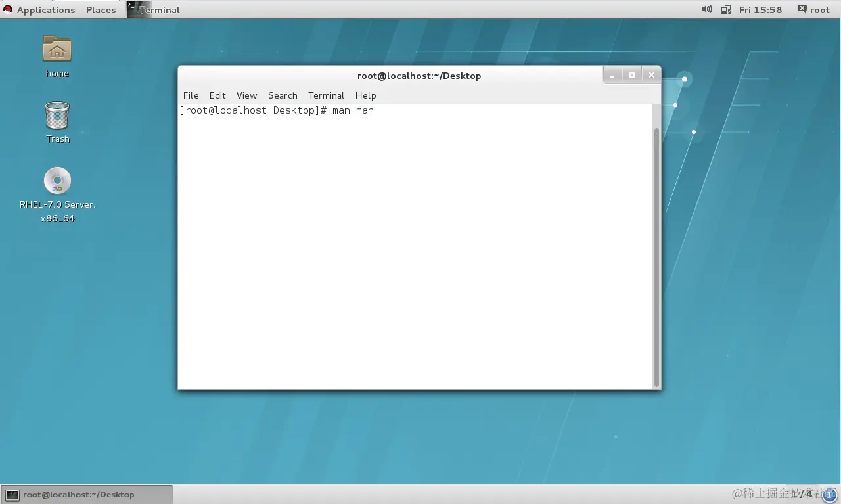Open the Search menu of the terminal window
The height and width of the screenshot is (504, 841).
tap(283, 95)
